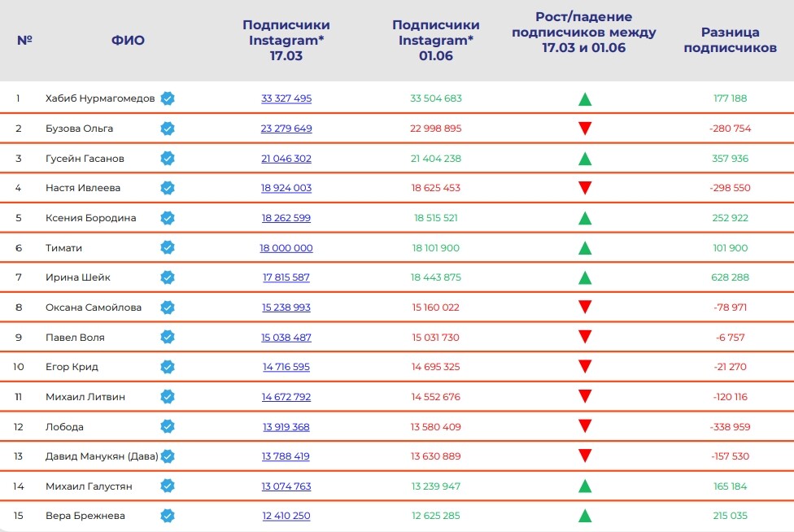Click the Подписчики Instagram 01.06 header
The width and height of the screenshot is (794, 532).
435,40
